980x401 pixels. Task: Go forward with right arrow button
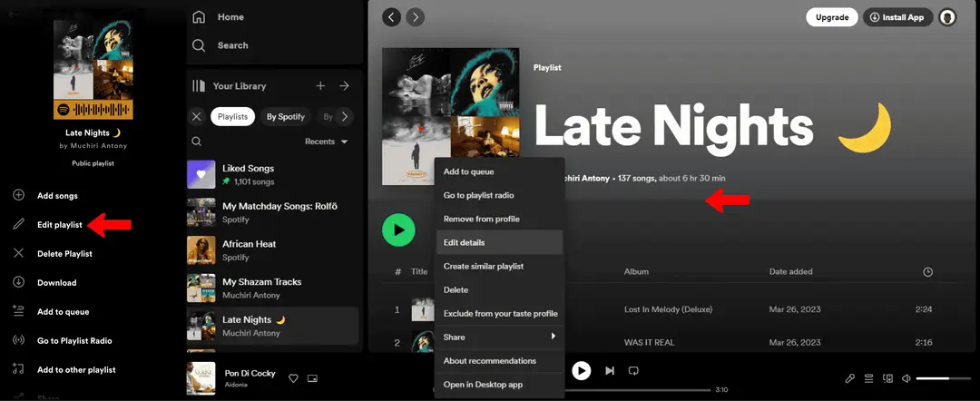[415, 17]
